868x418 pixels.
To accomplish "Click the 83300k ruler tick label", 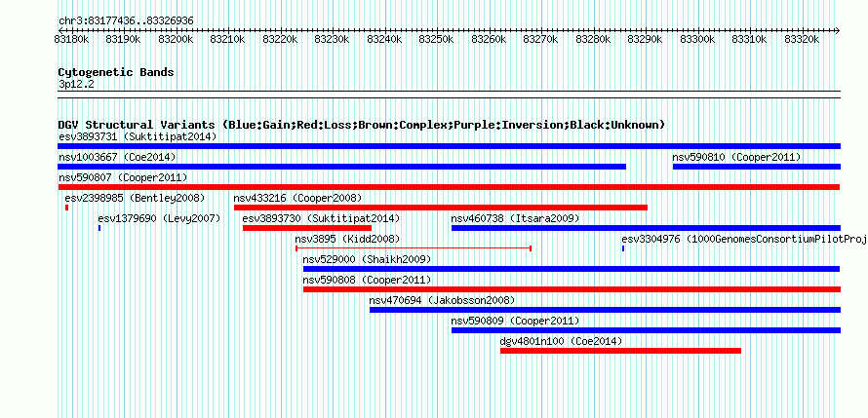I will (697, 39).
